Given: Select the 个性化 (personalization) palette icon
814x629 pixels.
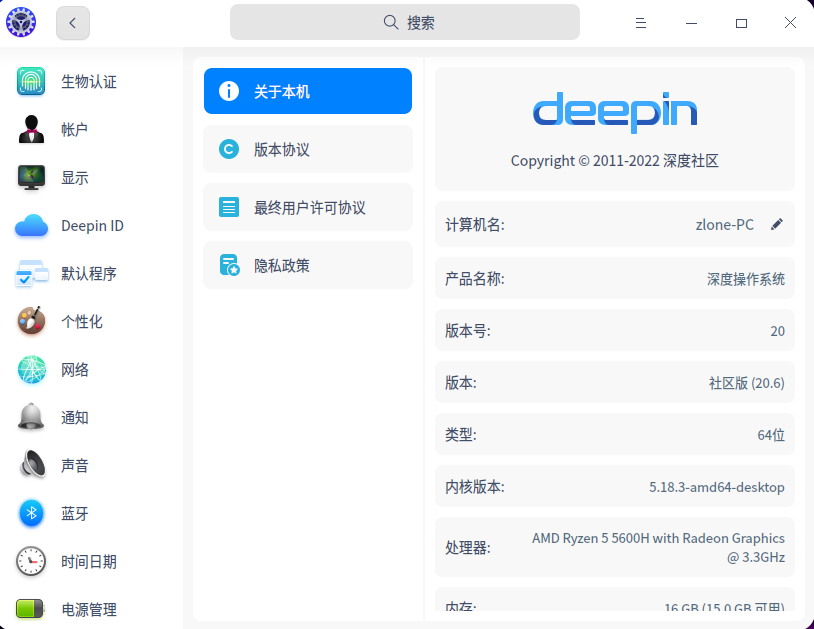Looking at the screenshot, I should (x=31, y=321).
